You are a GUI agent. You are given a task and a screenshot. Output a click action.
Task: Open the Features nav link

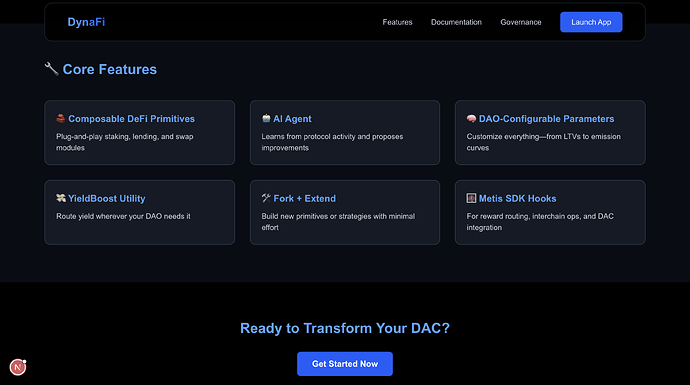pos(397,22)
